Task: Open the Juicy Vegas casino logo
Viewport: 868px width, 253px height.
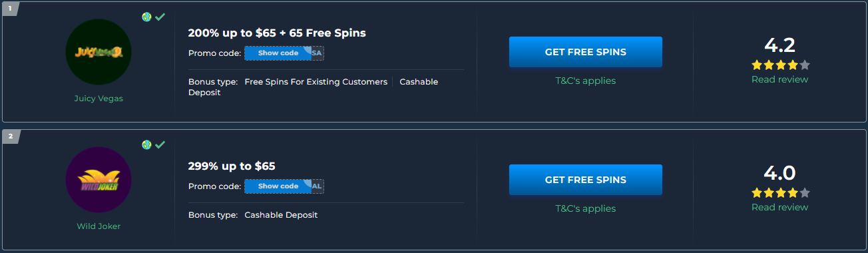Action: tap(99, 51)
